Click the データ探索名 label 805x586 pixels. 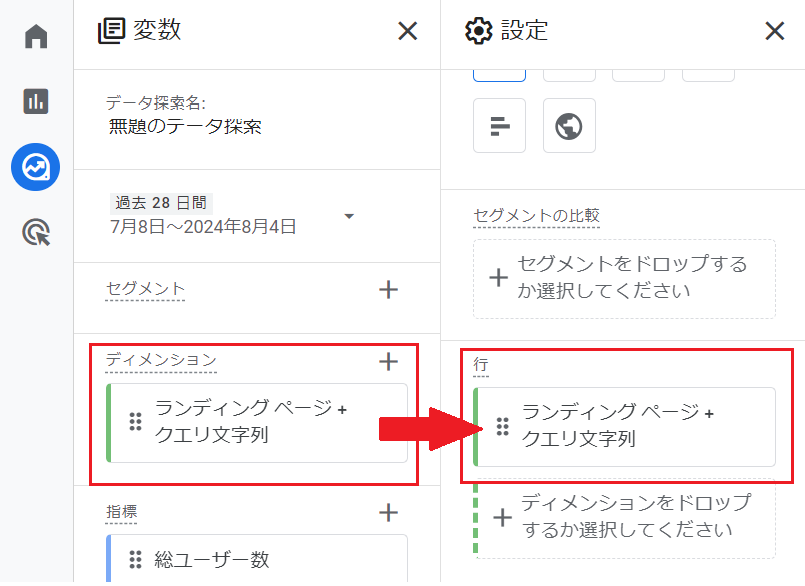[156, 103]
